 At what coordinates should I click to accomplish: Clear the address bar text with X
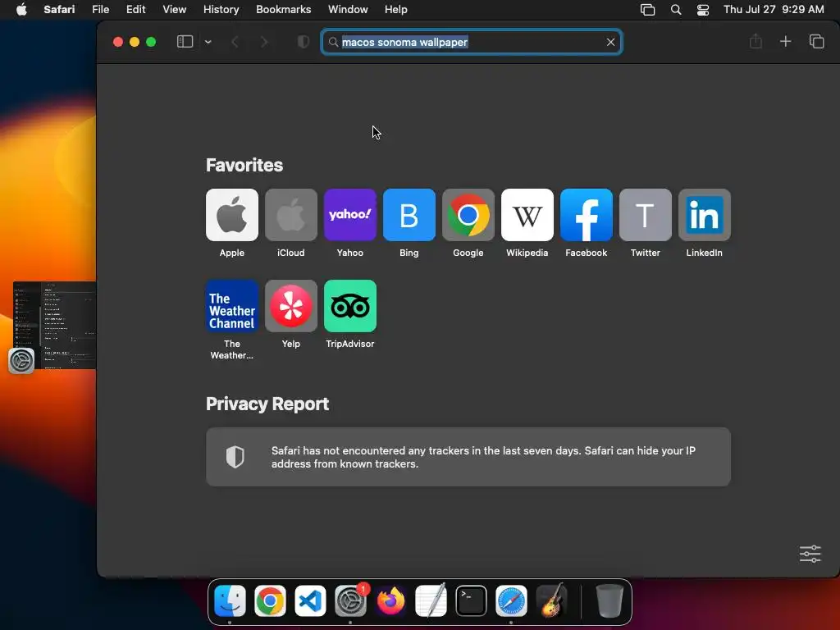coord(610,42)
